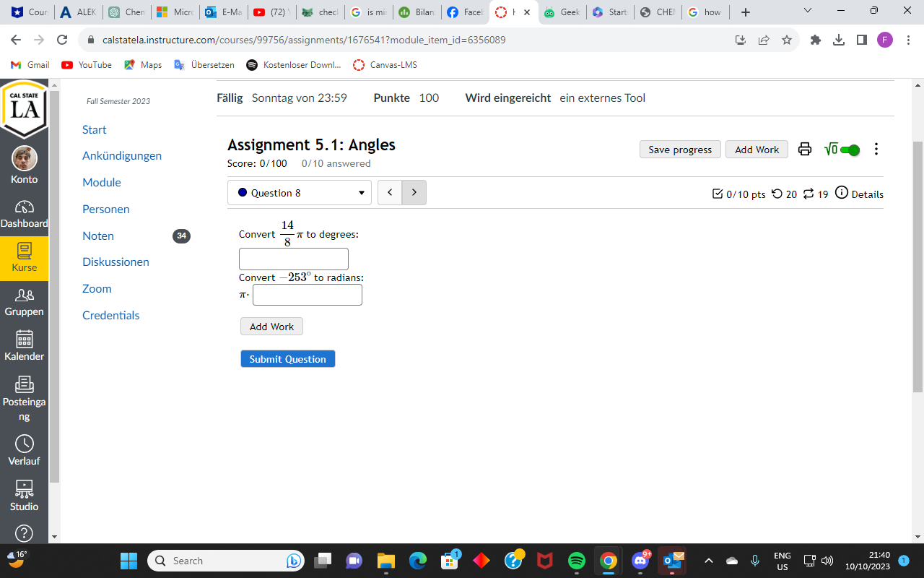This screenshot has width=924, height=578.
Task: Click the radians answer input field
Action: 308,295
